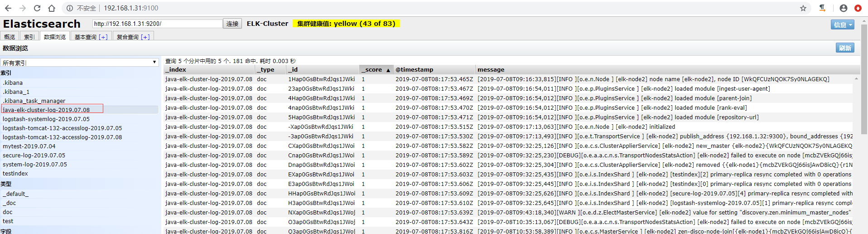868x234 pixels.
Task: Select the .kibana_1 index
Action: pos(80,92)
